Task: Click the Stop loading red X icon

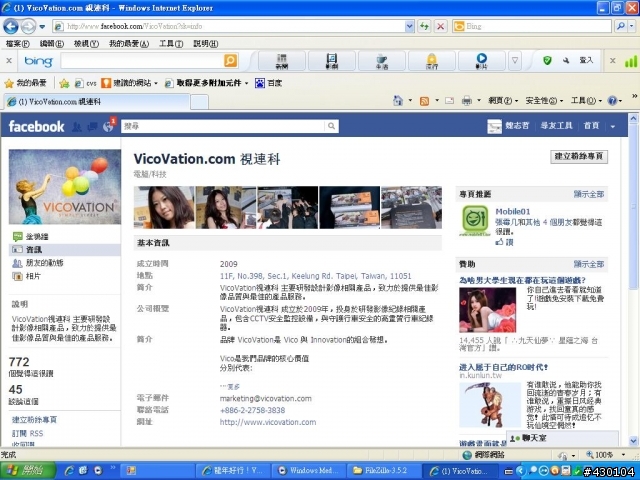Action: [x=440, y=27]
